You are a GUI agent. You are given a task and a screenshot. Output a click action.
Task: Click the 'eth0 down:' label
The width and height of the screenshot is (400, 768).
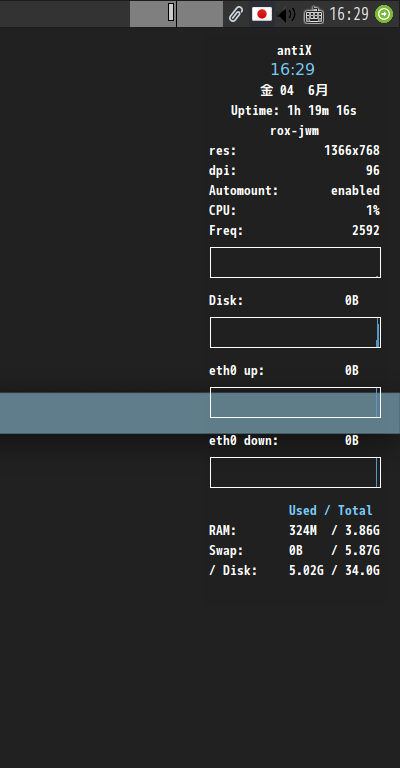(x=243, y=441)
